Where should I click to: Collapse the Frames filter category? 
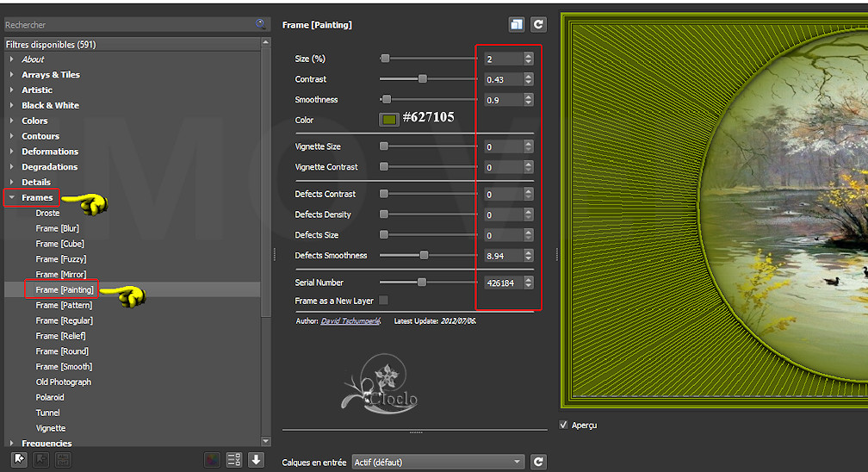12,198
